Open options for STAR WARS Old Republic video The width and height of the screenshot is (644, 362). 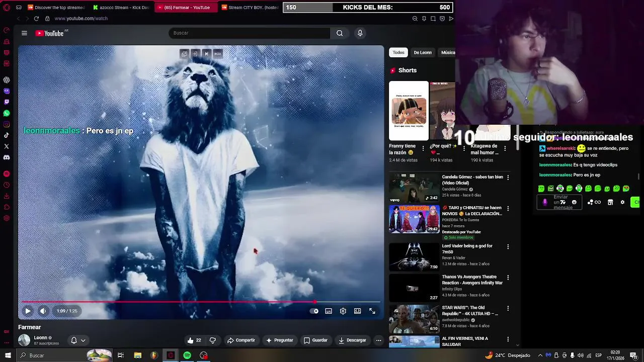[x=508, y=308]
